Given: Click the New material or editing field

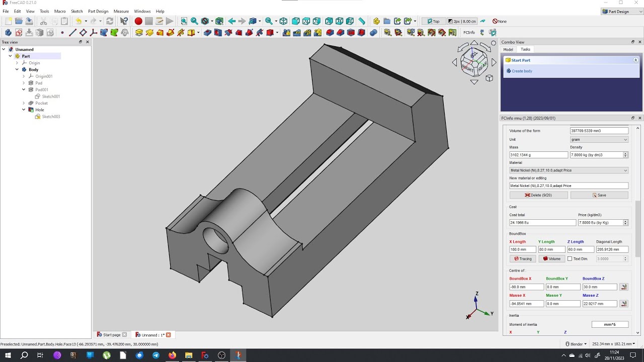Looking at the screenshot, I should [x=569, y=186].
